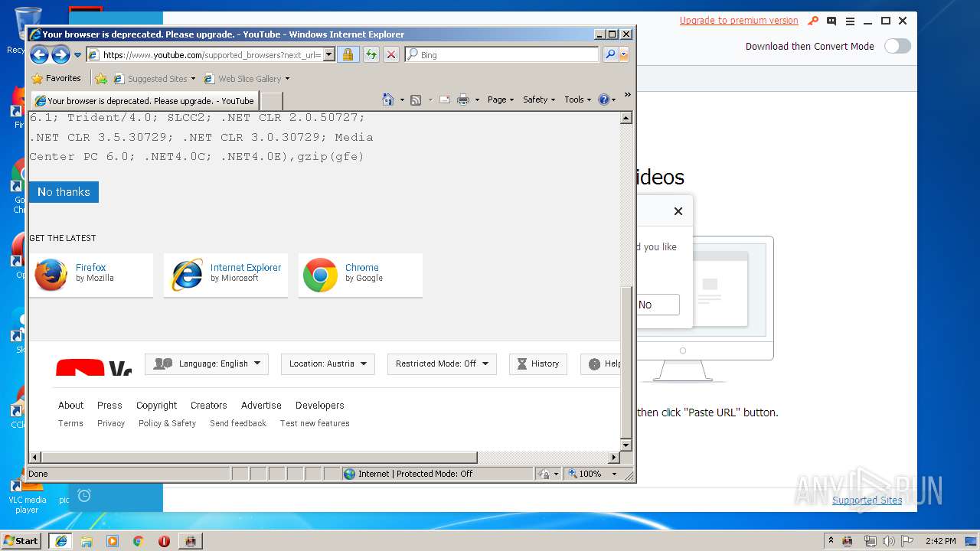
Task: Click the youtube.com address bar field
Action: tap(204, 55)
